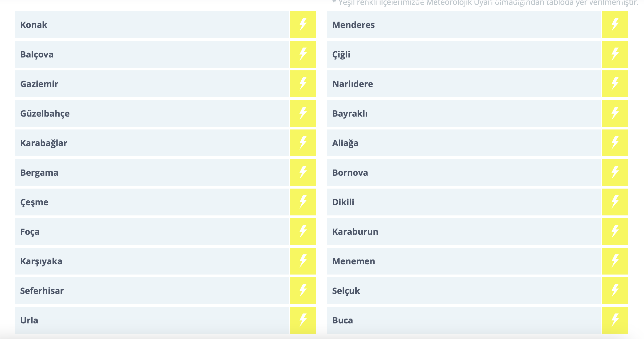This screenshot has height=339, width=644.
Task: Select the Narlıdere district entry
Action: [352, 84]
